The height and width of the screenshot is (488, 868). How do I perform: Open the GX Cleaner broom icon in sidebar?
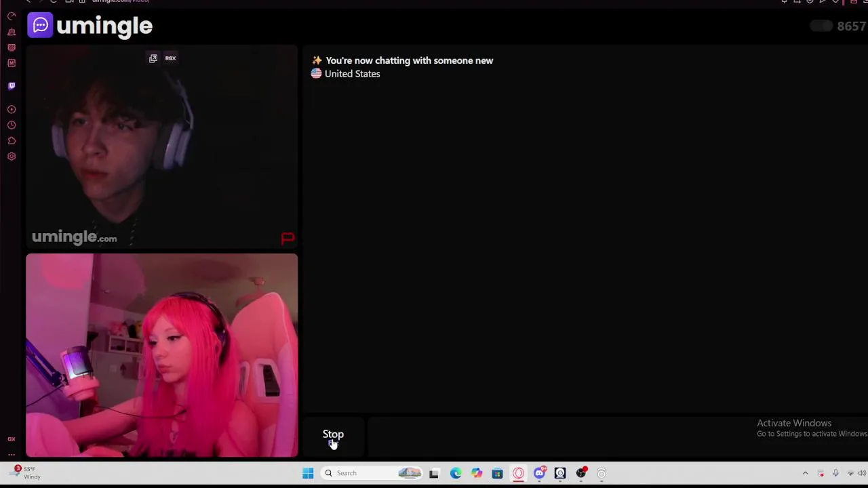[12, 32]
